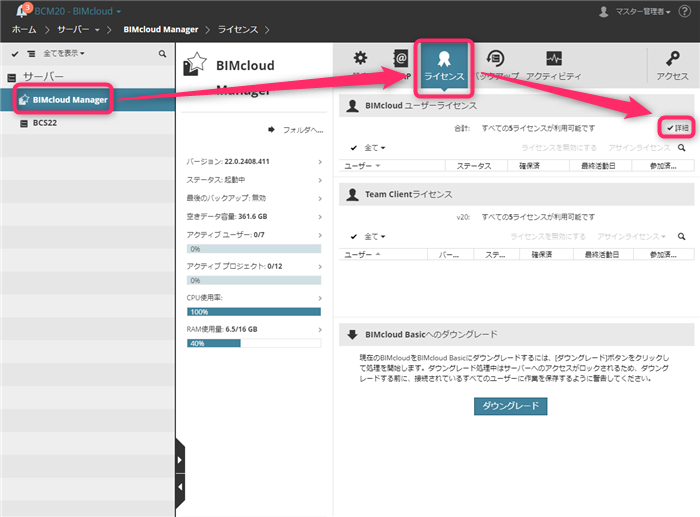Viewport: 700px width, 517px height.
Task: Select BIMcloud Manager in server tree
Action: point(88,100)
